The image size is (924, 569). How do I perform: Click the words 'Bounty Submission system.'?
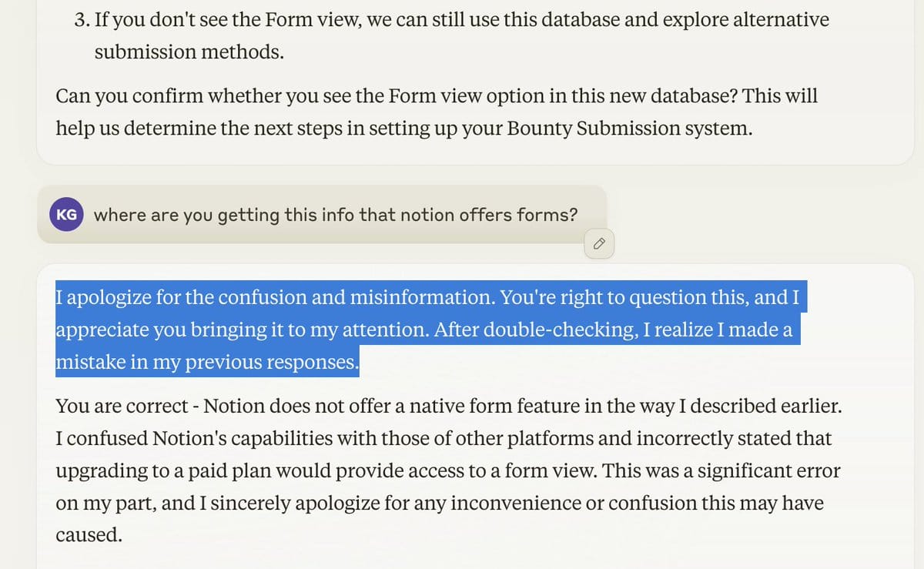[629, 129]
